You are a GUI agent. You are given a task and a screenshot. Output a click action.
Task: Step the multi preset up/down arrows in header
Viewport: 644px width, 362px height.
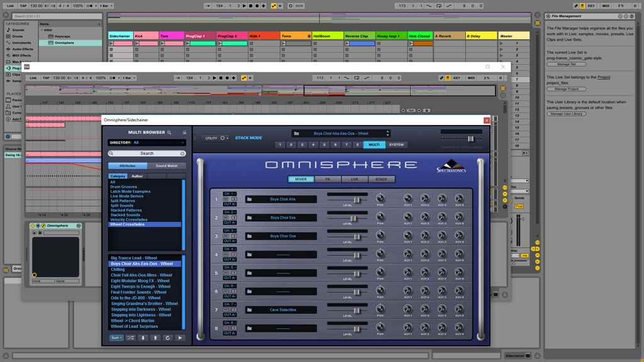tap(387, 133)
